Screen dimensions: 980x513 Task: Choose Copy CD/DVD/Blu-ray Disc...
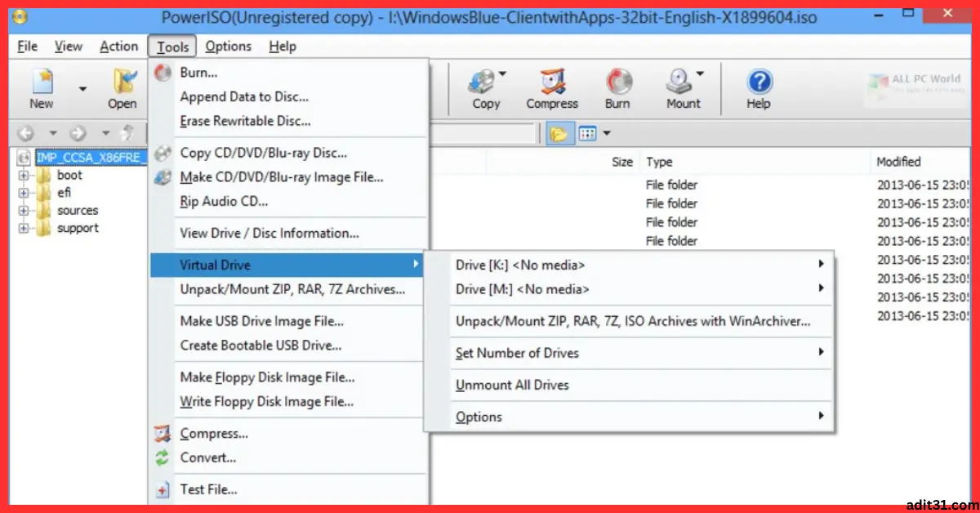(x=289, y=153)
